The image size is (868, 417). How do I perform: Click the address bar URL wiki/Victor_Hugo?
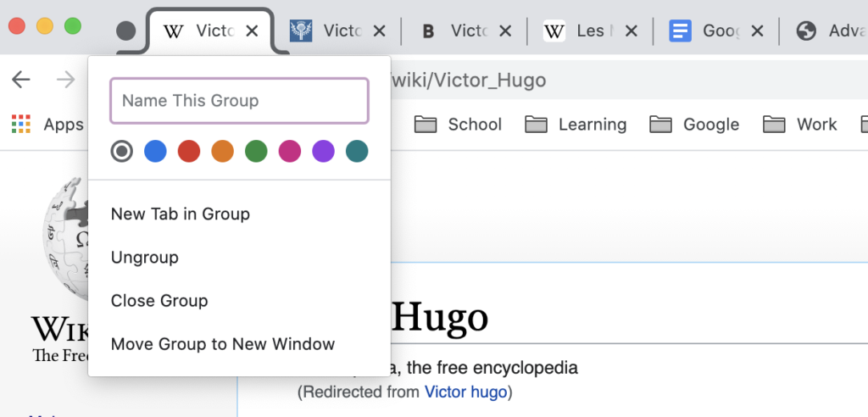click(468, 81)
